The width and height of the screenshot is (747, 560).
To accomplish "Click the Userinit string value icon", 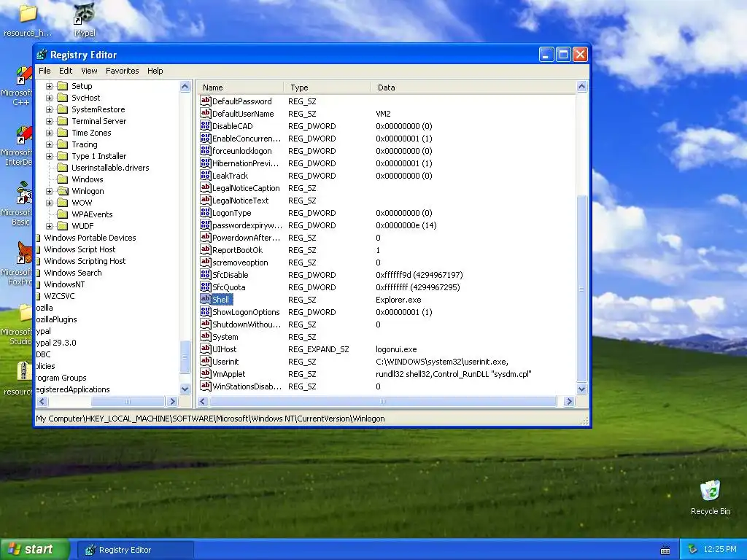I will pos(205,361).
